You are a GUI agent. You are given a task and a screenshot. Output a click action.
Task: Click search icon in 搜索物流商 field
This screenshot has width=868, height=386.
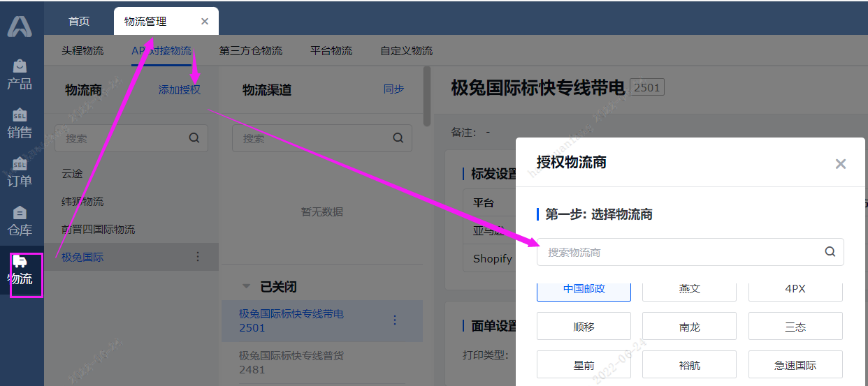(x=830, y=252)
